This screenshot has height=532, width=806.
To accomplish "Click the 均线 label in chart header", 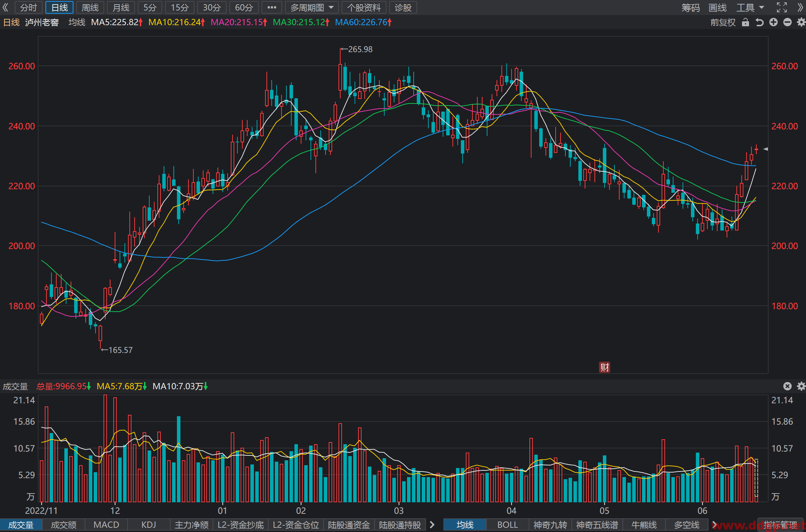I will click(x=77, y=22).
